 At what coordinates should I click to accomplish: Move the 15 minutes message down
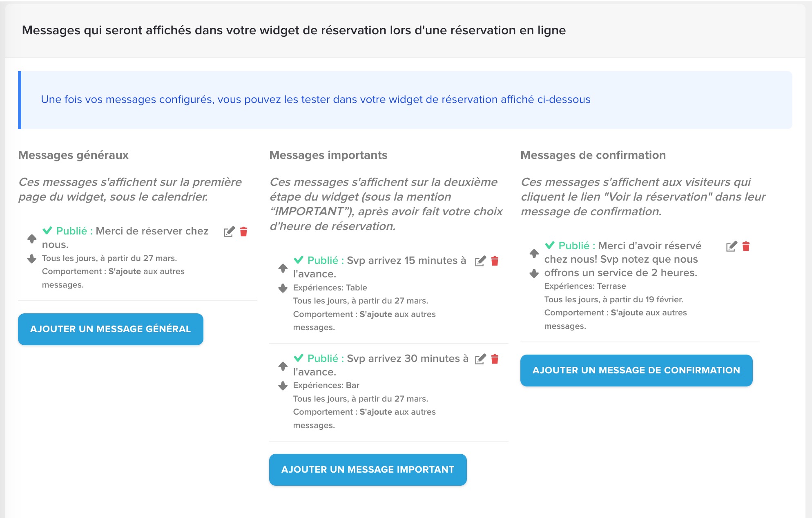point(283,288)
